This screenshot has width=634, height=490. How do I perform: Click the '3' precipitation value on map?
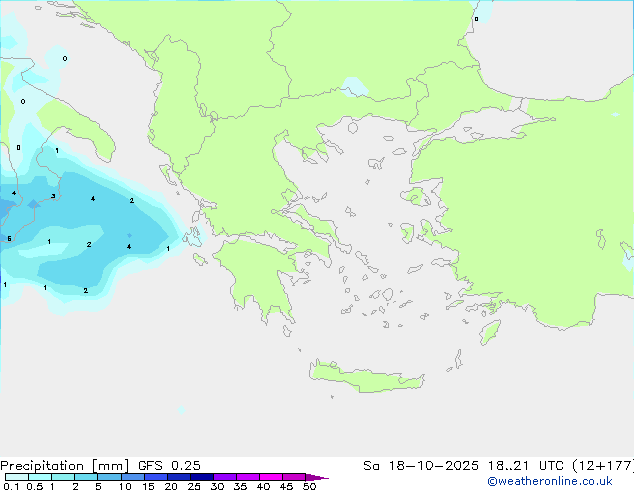pyautogui.click(x=53, y=196)
